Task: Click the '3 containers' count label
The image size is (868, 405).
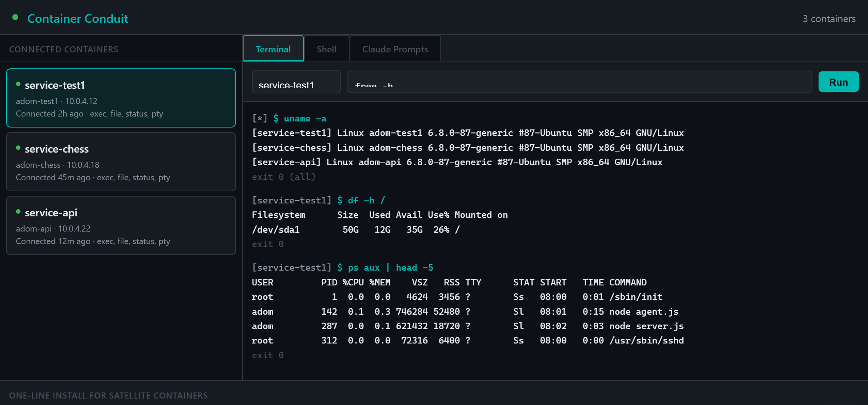Action: [829, 19]
